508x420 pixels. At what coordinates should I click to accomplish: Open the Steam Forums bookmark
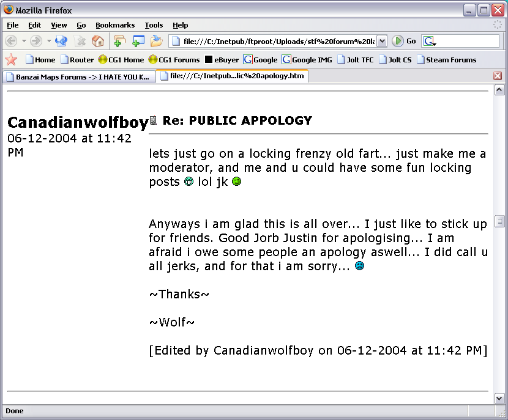point(446,59)
